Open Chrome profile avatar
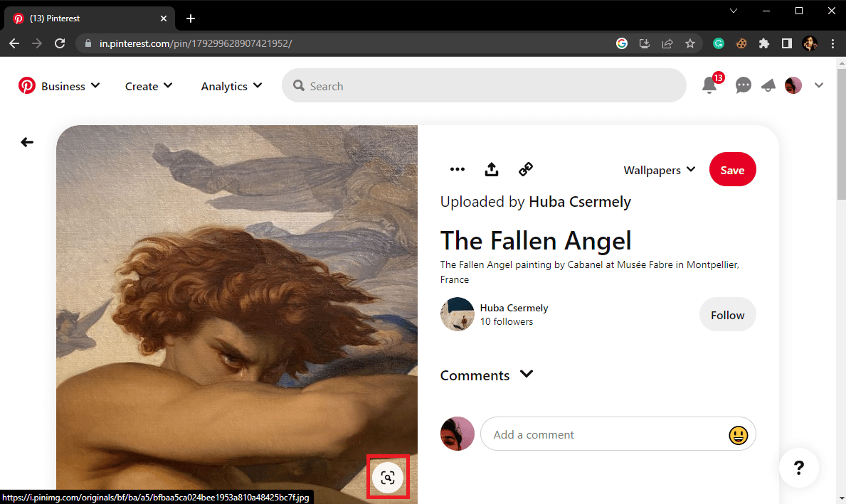This screenshot has height=504, width=846. coord(809,43)
